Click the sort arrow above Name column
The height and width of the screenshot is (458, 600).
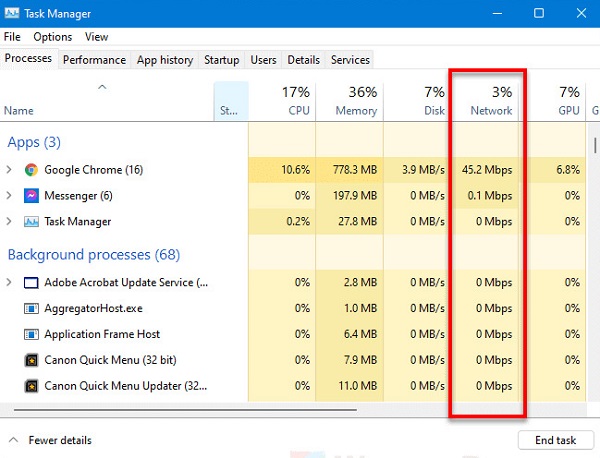coord(102,87)
